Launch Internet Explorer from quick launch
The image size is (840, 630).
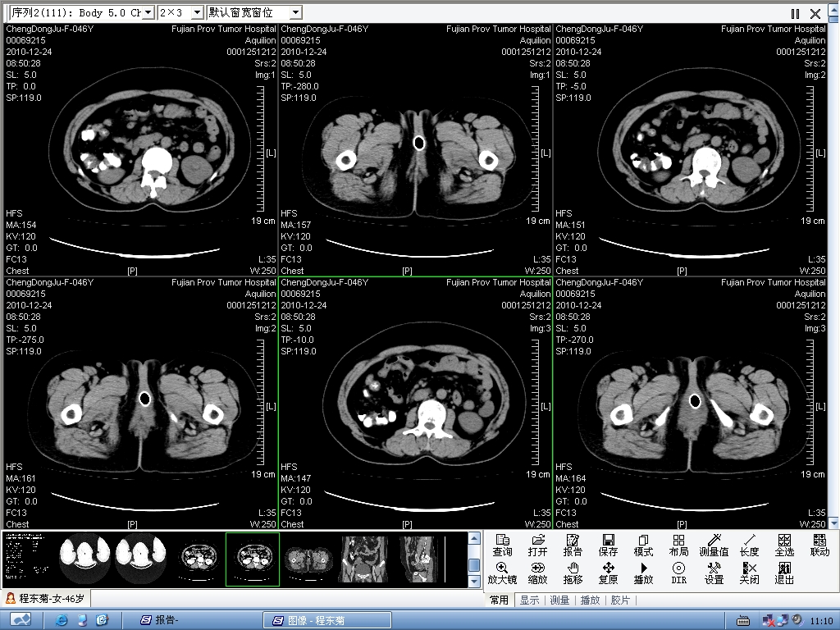(x=62, y=620)
